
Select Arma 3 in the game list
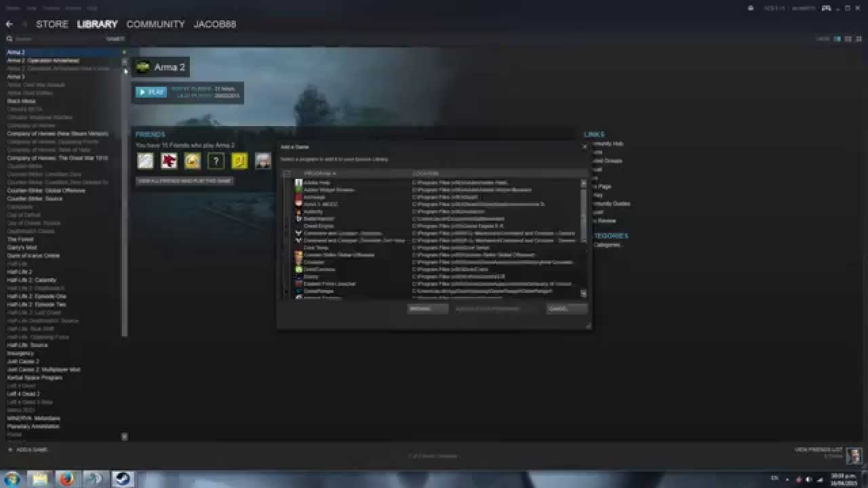click(16, 77)
